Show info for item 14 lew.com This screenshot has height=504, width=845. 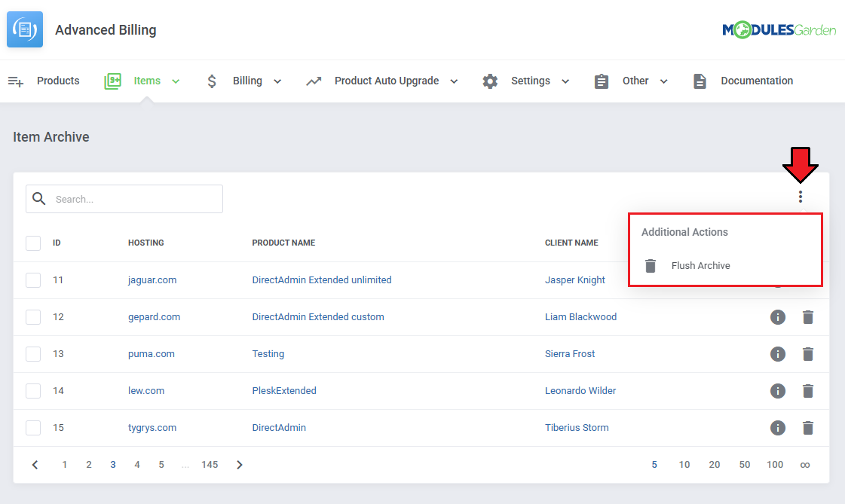pyautogui.click(x=778, y=391)
